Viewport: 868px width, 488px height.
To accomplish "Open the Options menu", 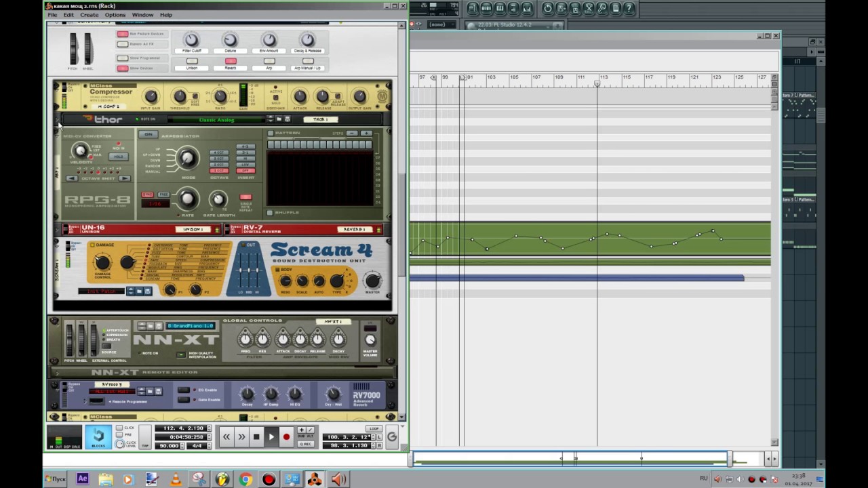I will tap(115, 15).
